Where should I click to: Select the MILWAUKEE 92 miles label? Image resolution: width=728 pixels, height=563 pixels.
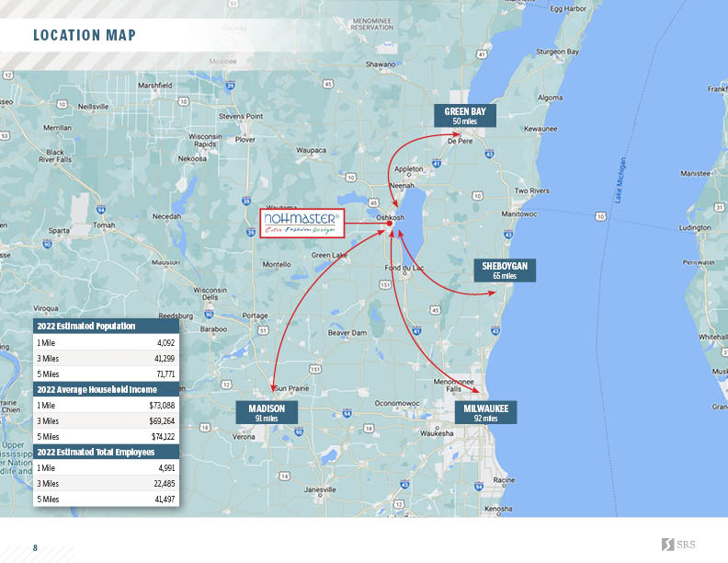(485, 412)
